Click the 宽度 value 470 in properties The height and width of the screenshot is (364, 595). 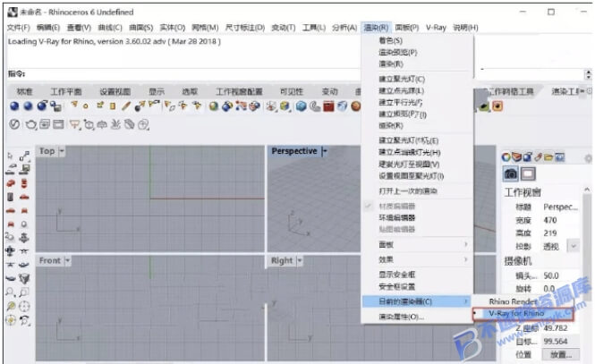550,220
